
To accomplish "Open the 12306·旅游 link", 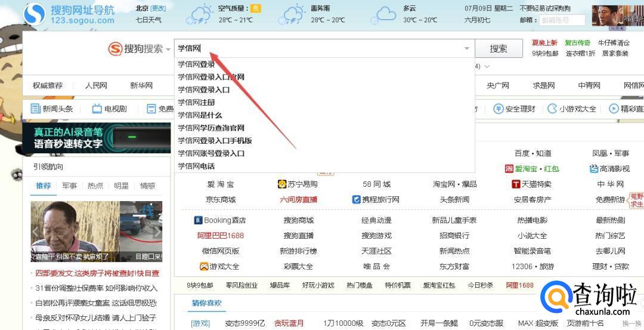I will (x=532, y=266).
